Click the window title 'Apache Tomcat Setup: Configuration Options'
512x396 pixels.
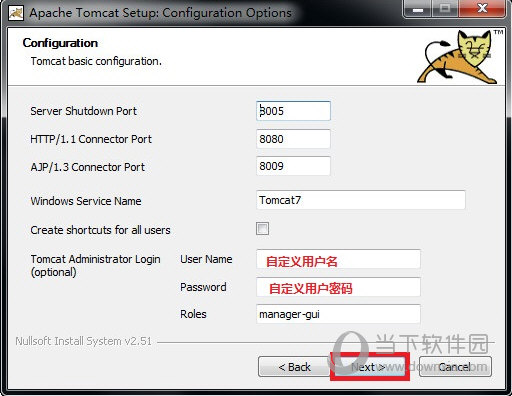160,13
